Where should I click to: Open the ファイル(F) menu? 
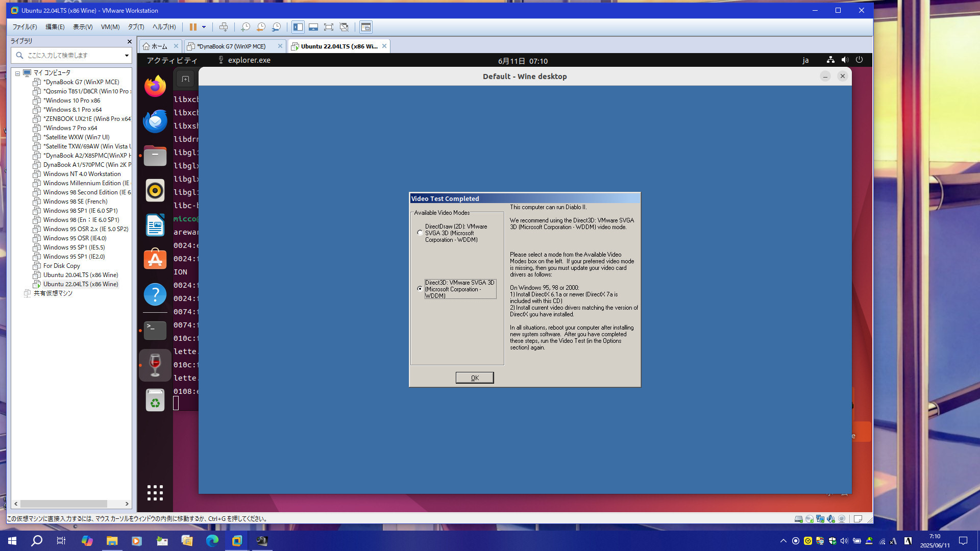click(x=24, y=27)
